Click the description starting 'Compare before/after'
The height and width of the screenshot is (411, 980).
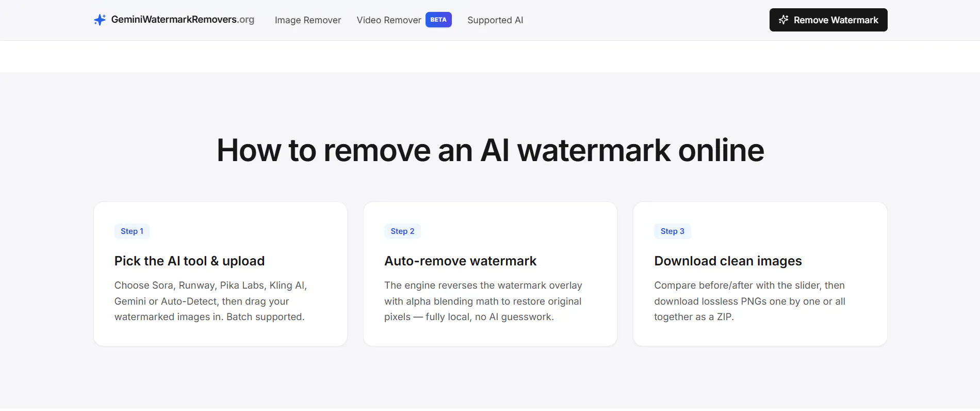click(x=749, y=301)
